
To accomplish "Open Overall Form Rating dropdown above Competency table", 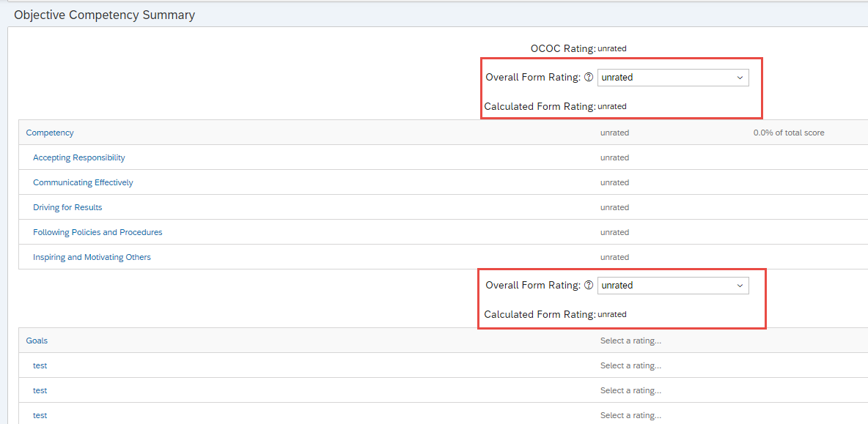I will pyautogui.click(x=673, y=78).
